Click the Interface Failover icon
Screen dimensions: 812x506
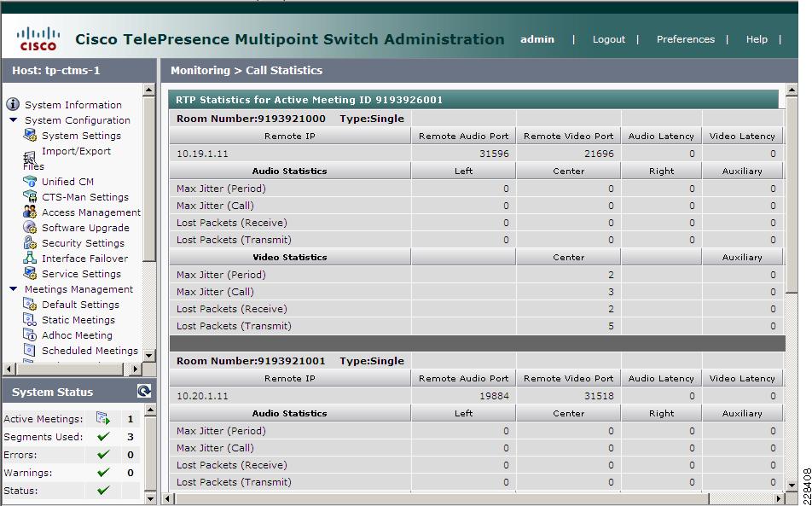(30, 258)
